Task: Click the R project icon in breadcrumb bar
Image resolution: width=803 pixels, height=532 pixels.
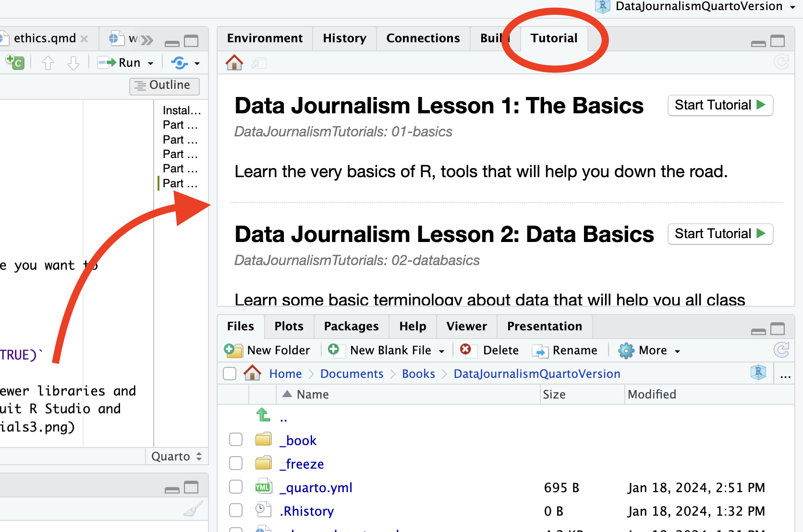Action: point(758,373)
